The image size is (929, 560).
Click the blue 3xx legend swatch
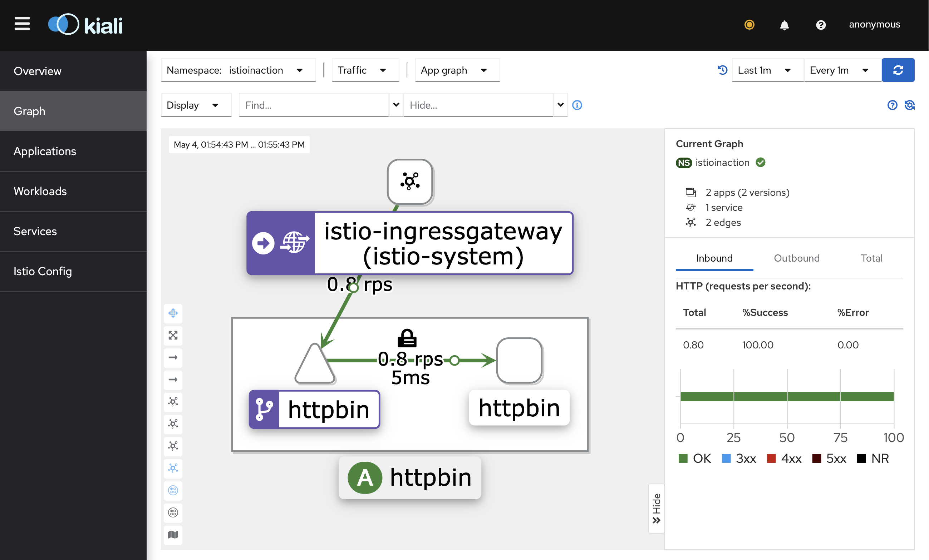pos(726,459)
